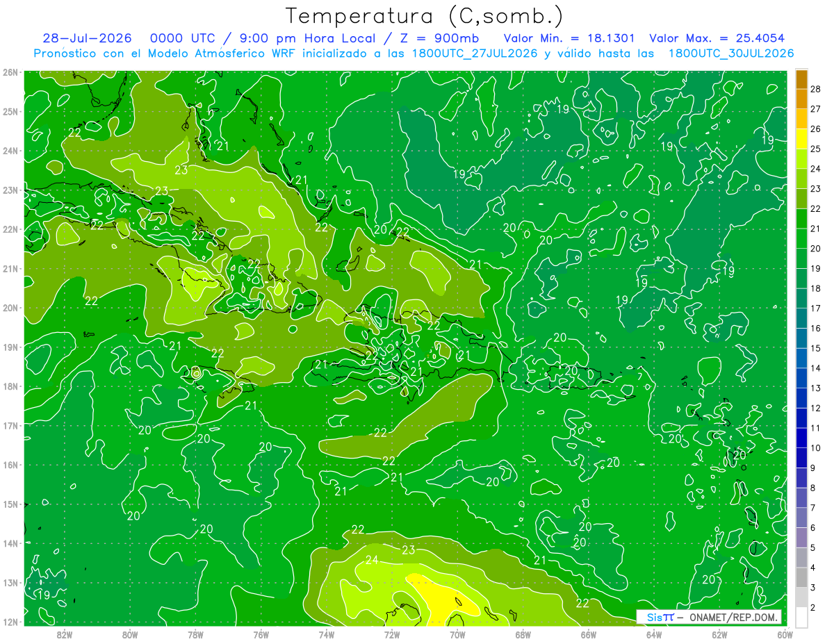Image resolution: width=834 pixels, height=644 pixels.
Task: Click the '60W' longitude axis label
Action: tap(785, 634)
